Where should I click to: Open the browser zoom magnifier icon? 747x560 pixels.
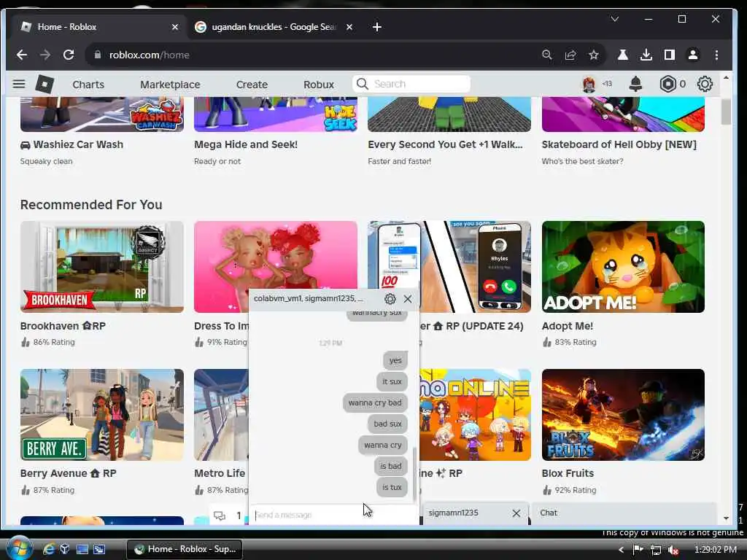[547, 55]
